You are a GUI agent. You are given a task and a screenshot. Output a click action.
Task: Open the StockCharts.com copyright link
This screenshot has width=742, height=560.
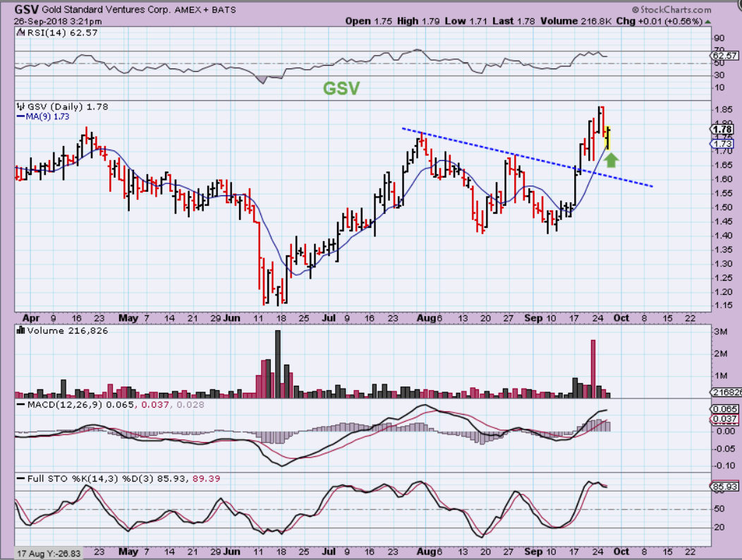point(671,9)
